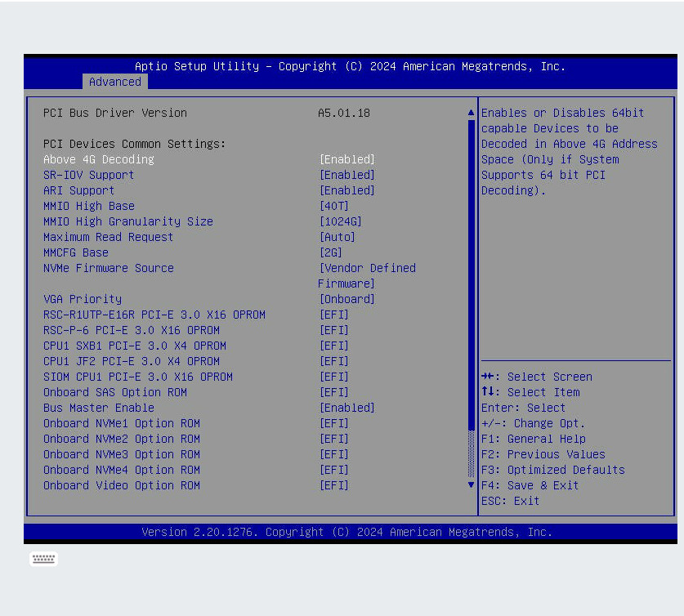The image size is (684, 616).
Task: Select RSC-R1UTP-E16R PCI-E 3.0 X16 OPROM
Action: pyautogui.click(x=154, y=315)
